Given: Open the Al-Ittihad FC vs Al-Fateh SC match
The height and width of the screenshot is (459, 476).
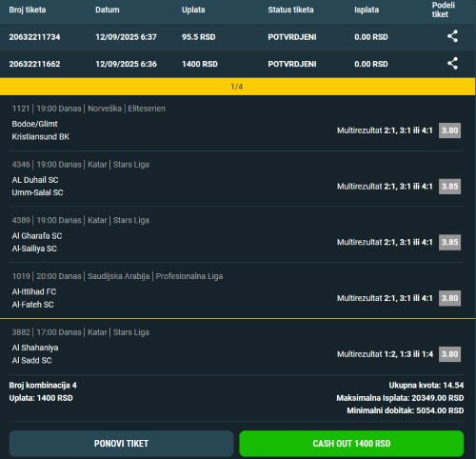Looking at the screenshot, I should [x=34, y=298].
